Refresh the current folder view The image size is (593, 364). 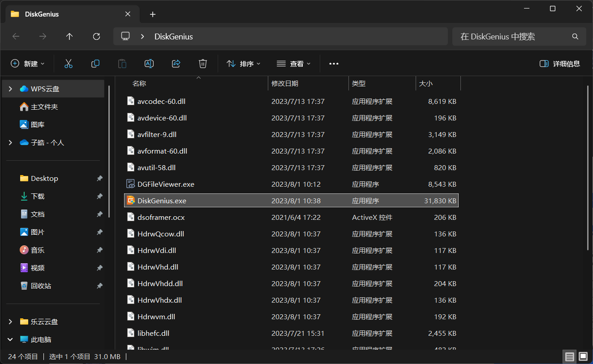point(96,36)
